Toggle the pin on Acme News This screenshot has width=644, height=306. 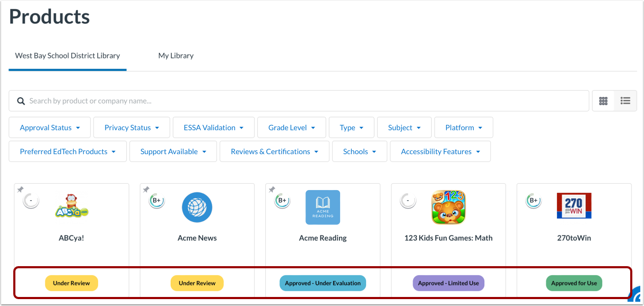146,189
